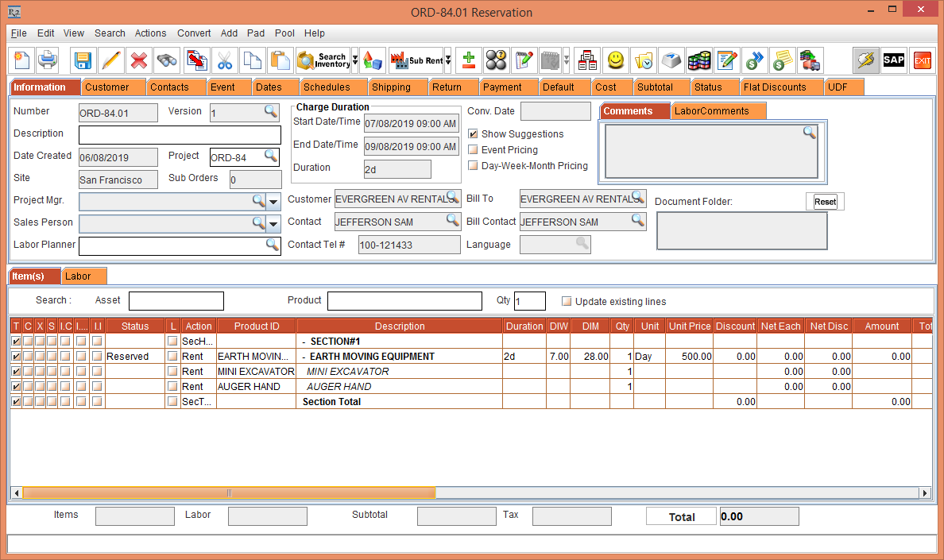This screenshot has width=944, height=560.
Task: Expand the Sub Rent dropdown arrow
Action: click(x=447, y=60)
